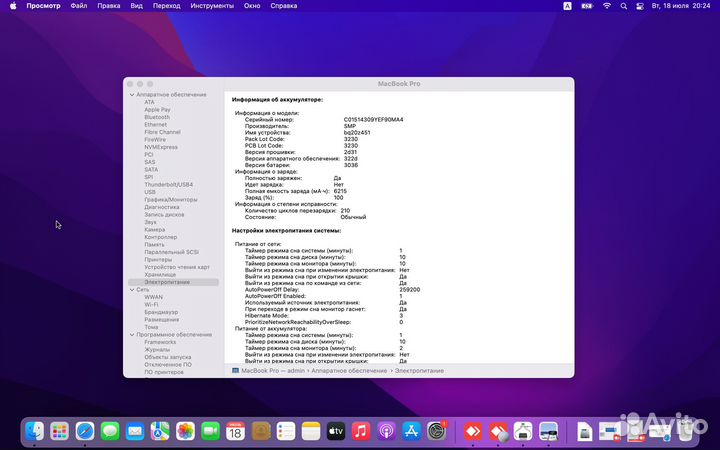Select NVMExpress in the sidebar
This screenshot has height=450, width=720.
point(161,147)
